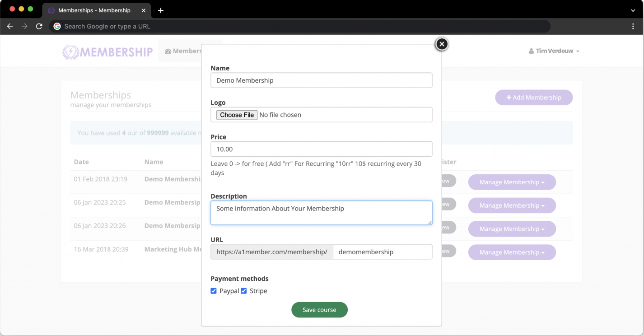Toggle the Paypal payment checkbox
The height and width of the screenshot is (336, 644).
click(x=214, y=291)
